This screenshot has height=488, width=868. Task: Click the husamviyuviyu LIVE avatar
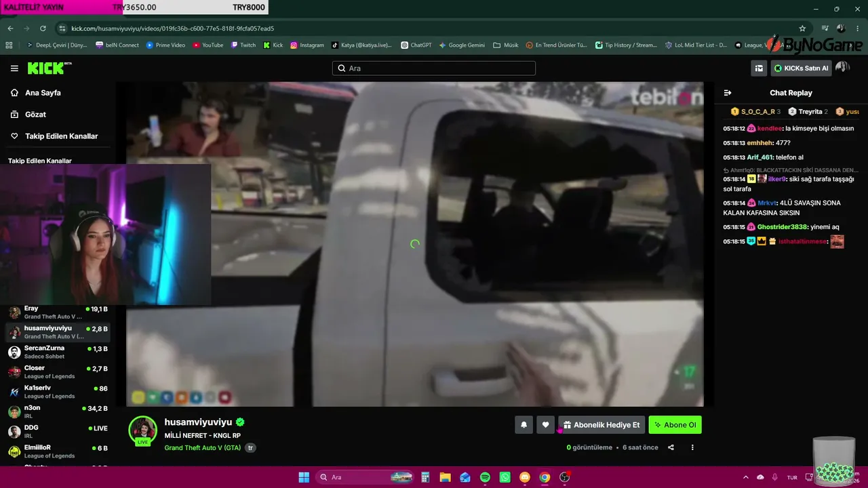click(x=142, y=430)
